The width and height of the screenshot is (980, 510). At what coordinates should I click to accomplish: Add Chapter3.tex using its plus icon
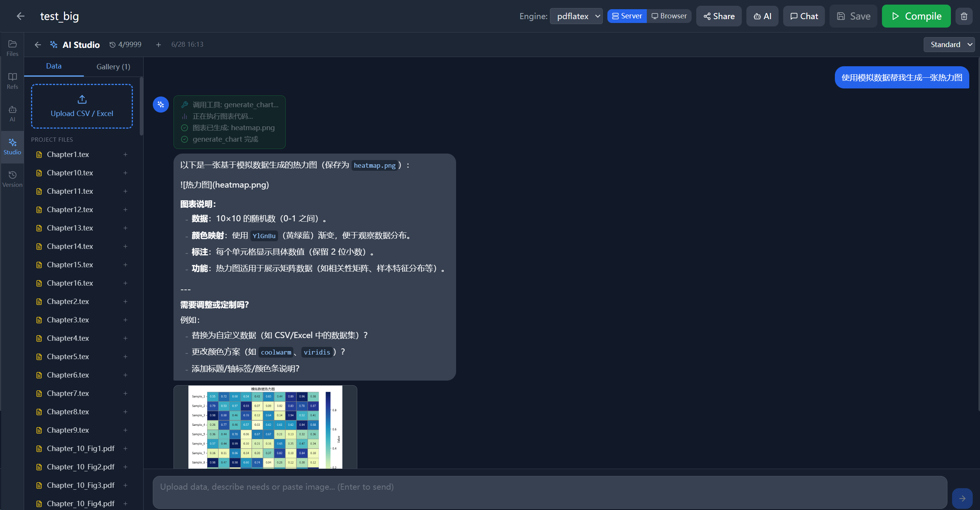point(125,320)
